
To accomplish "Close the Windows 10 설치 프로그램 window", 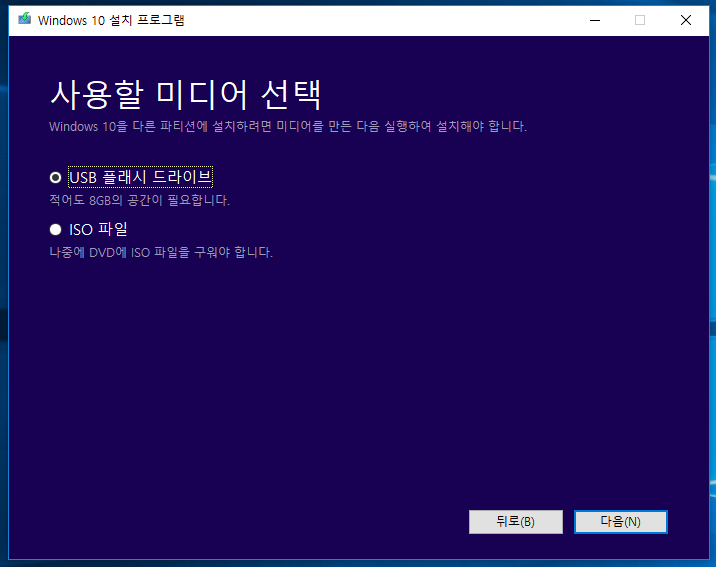I will 685,20.
